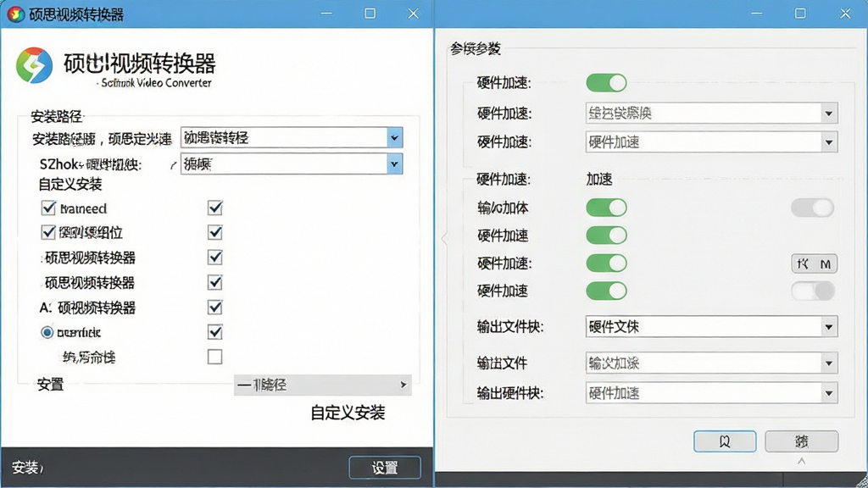Open the dropdown next to the SZhok label

[292, 164]
